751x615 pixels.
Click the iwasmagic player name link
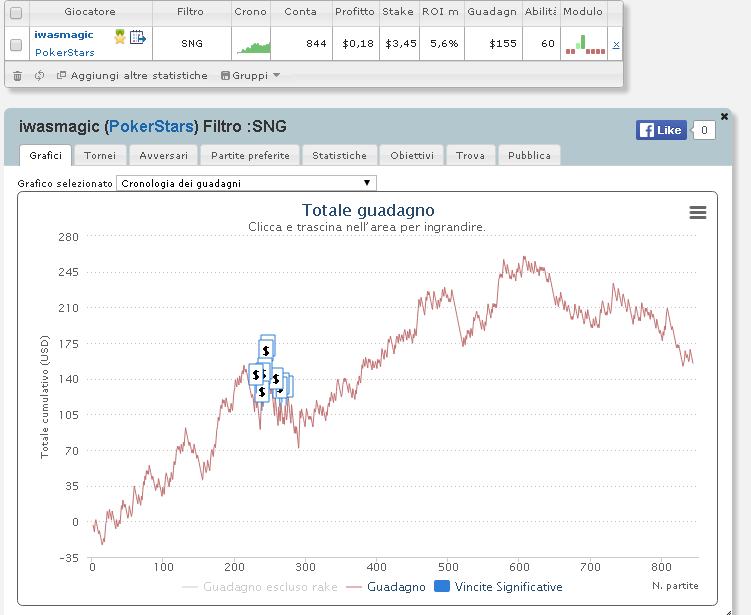click(64, 34)
